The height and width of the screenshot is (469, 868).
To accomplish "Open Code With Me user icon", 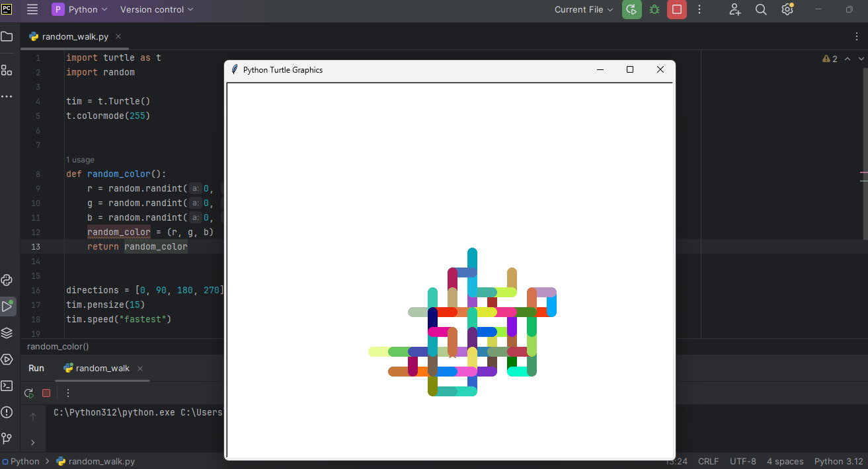I will point(735,10).
